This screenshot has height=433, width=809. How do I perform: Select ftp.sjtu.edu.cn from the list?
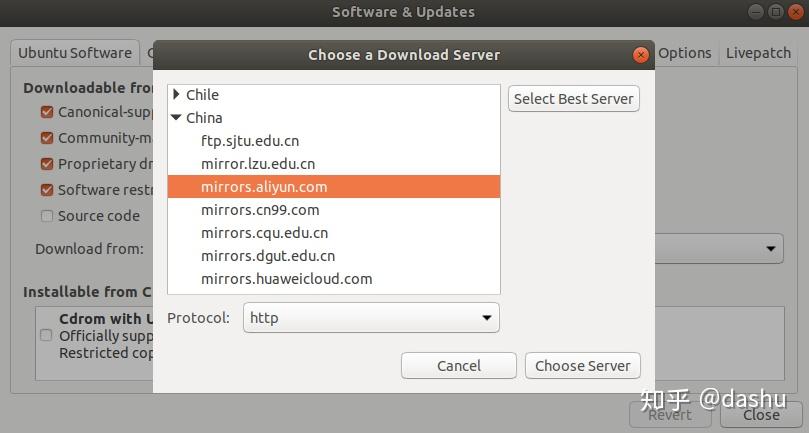coord(250,141)
